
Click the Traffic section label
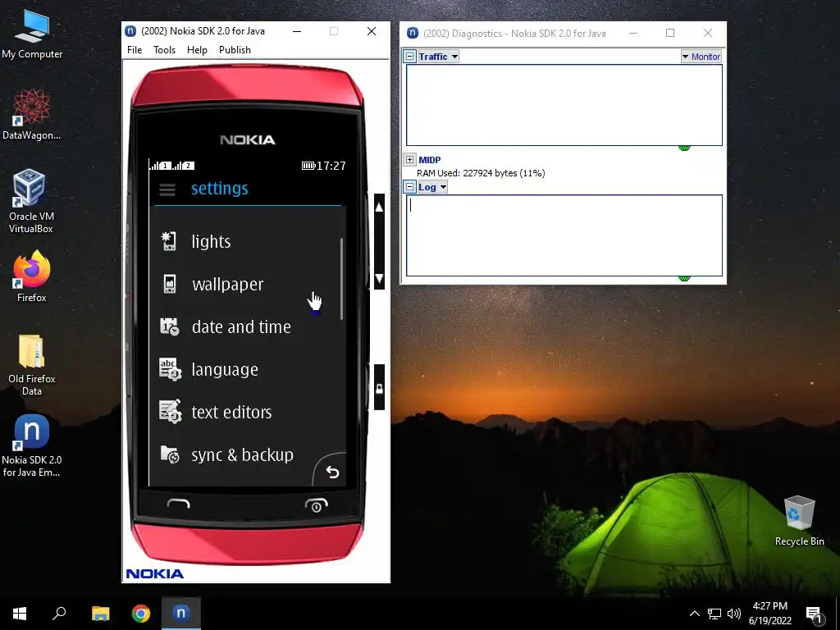pos(433,57)
